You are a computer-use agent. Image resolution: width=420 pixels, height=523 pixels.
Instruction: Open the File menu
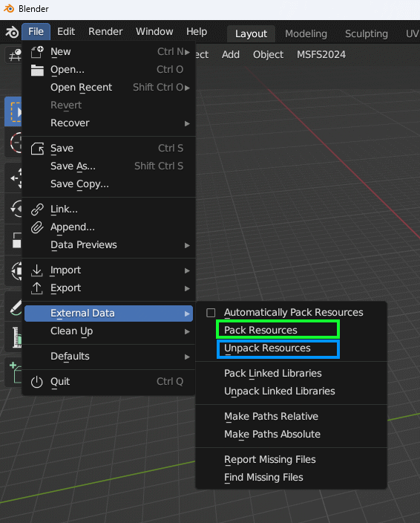coord(36,32)
